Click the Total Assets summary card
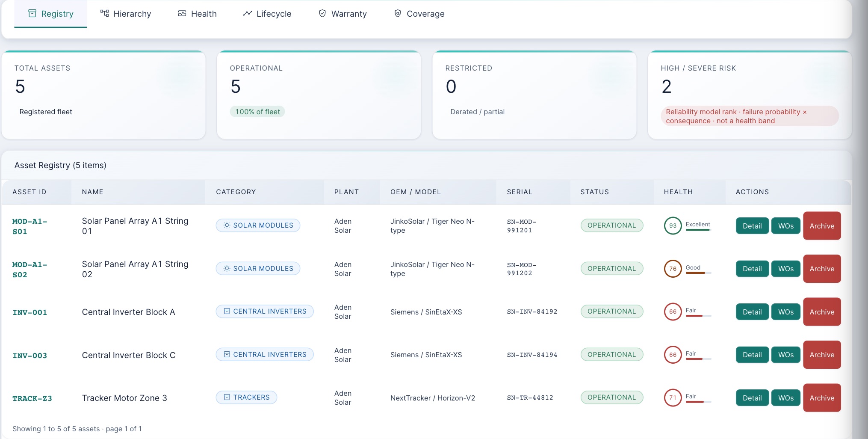The image size is (868, 439). tap(103, 95)
